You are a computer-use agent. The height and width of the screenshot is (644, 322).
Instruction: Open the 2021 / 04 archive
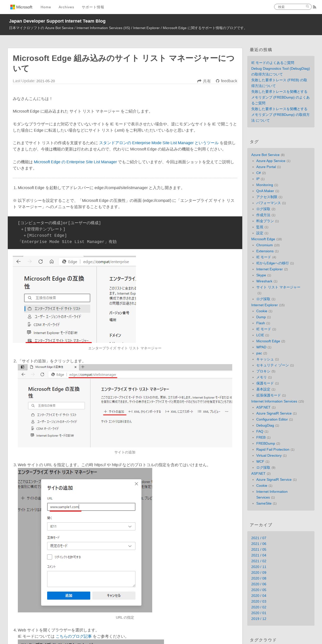tap(259, 555)
